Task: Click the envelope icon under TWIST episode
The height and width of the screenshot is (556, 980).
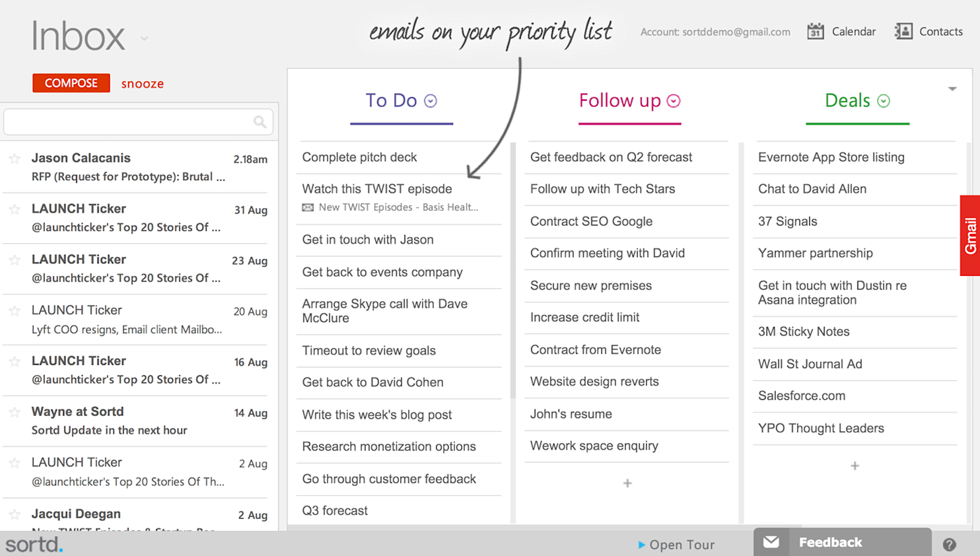Action: [308, 207]
